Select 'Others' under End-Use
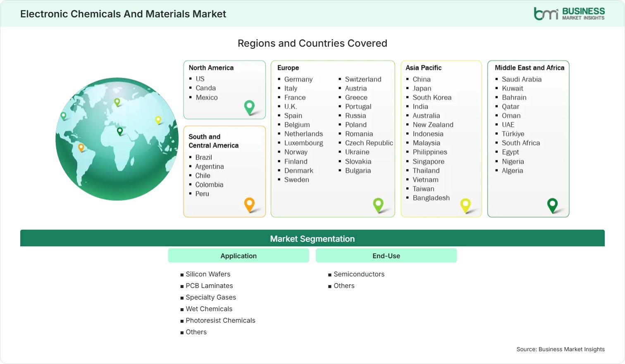625x364 pixels. [344, 285]
